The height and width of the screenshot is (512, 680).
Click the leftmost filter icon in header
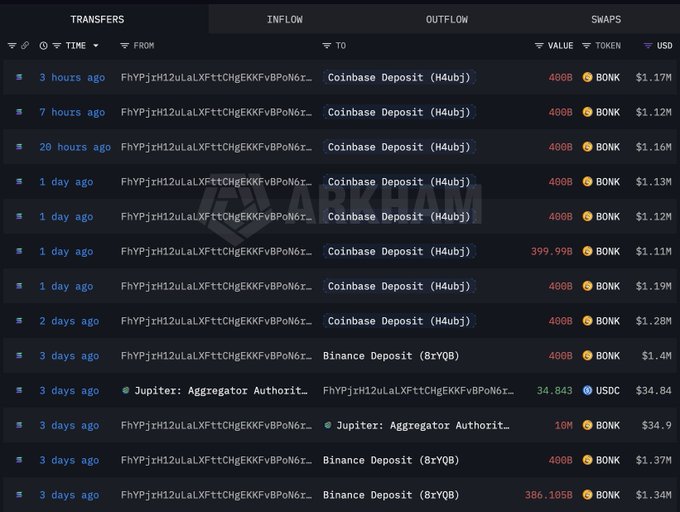[12, 46]
